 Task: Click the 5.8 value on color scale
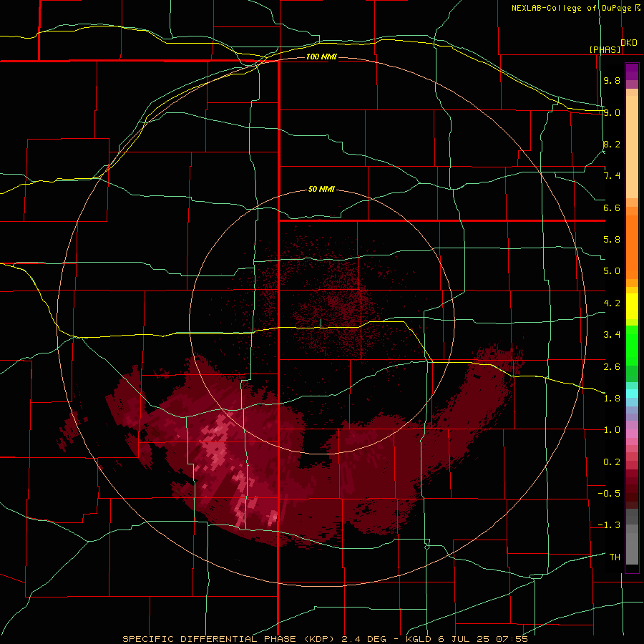coord(612,240)
